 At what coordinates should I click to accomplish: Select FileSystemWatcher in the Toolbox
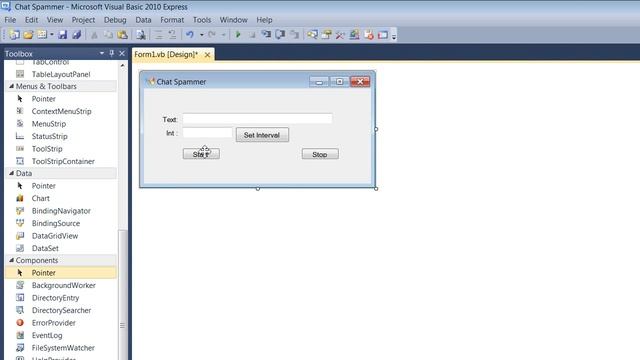coord(61,348)
